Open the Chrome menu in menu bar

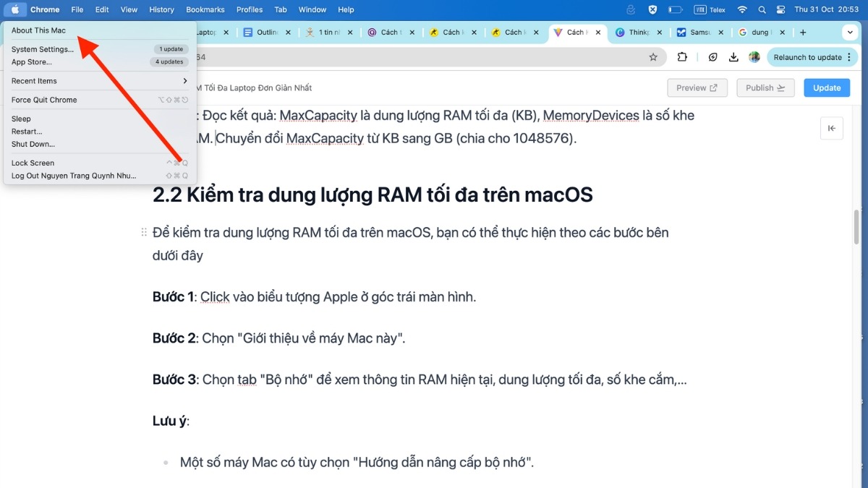pos(45,9)
